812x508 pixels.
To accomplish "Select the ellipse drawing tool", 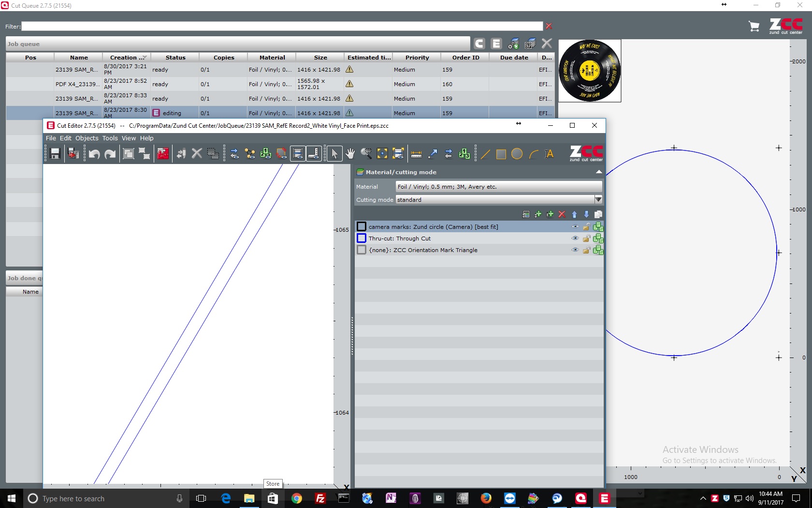I will pos(517,154).
